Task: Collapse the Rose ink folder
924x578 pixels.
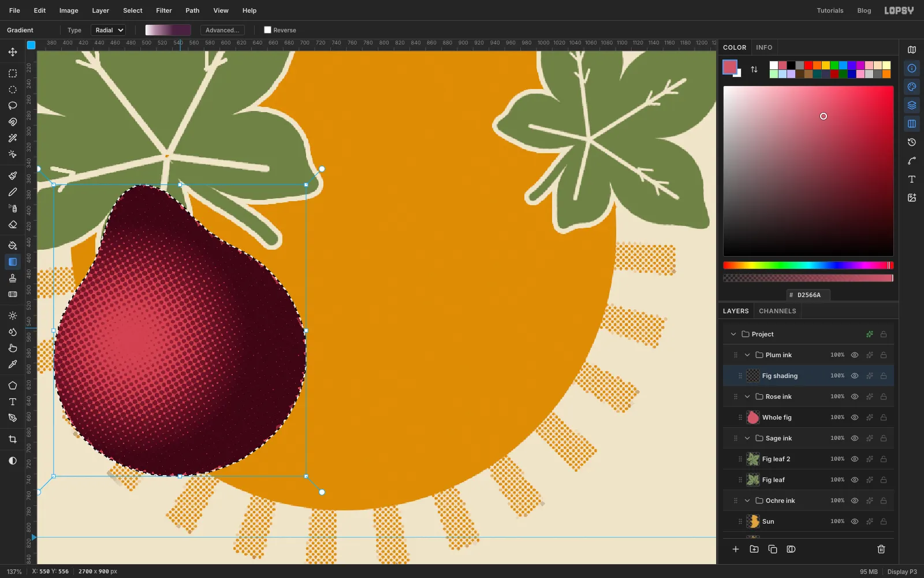Action: coord(747,397)
